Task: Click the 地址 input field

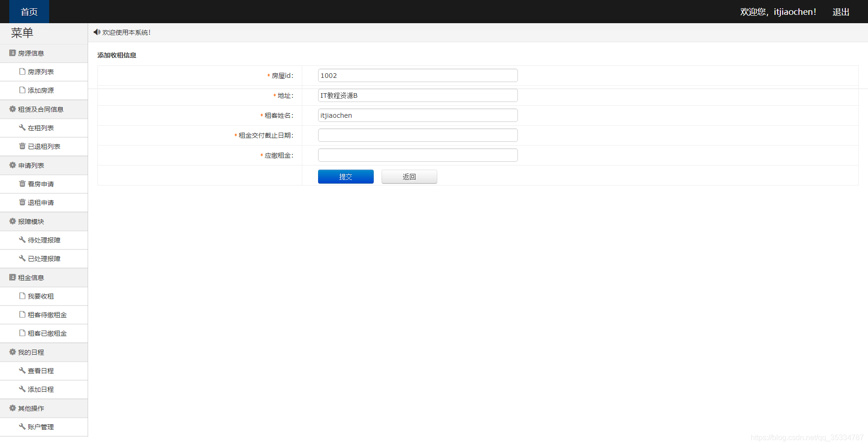Action: point(418,96)
